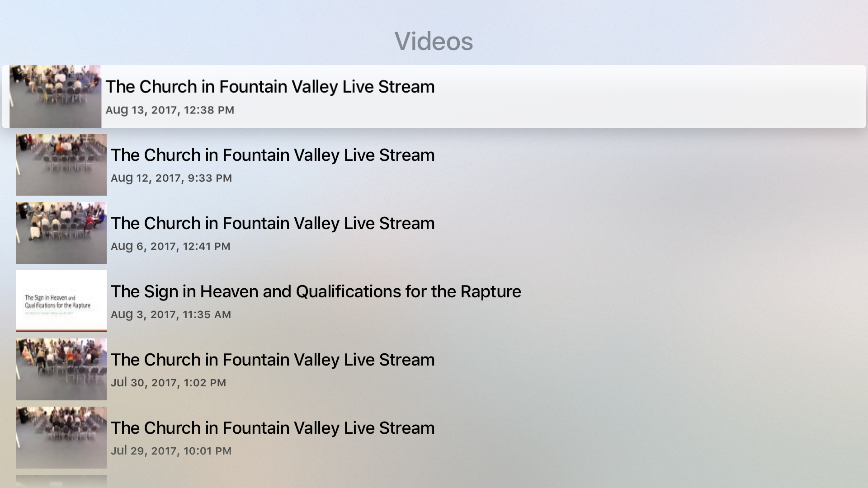Open thumbnail of Aug 13, 2017 live stream
The width and height of the screenshot is (868, 488).
[55, 97]
